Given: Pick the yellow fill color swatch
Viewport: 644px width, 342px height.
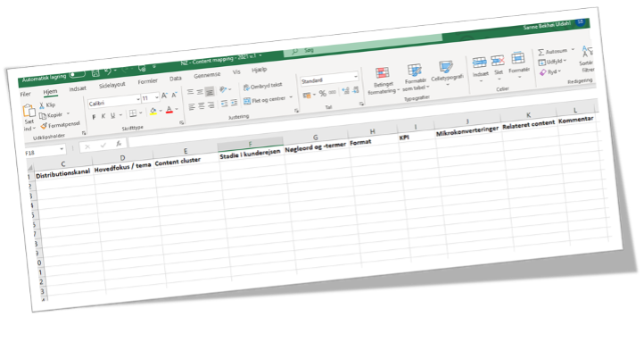Looking at the screenshot, I should (x=153, y=112).
